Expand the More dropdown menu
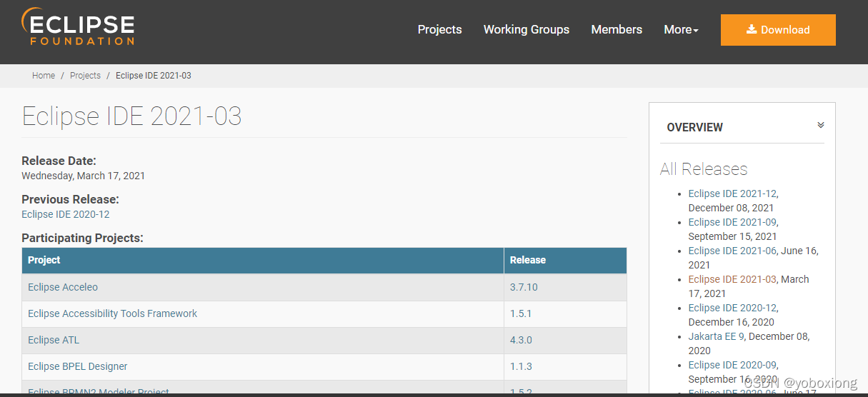The height and width of the screenshot is (397, 868). 681,29
